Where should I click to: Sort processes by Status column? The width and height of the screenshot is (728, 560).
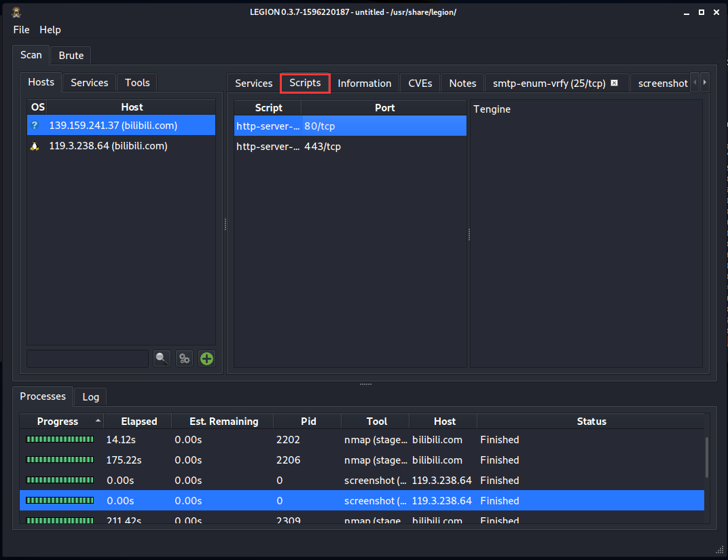591,422
